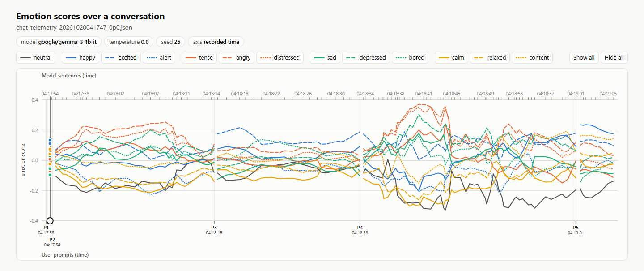Toggle the content dotted series
644x271 pixels.
tap(532, 57)
